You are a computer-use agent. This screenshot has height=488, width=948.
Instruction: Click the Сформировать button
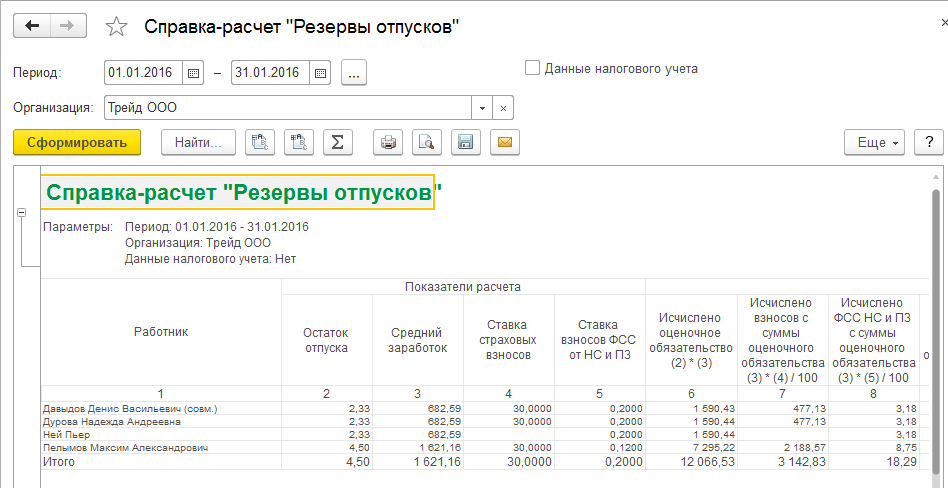pyautogui.click(x=77, y=143)
